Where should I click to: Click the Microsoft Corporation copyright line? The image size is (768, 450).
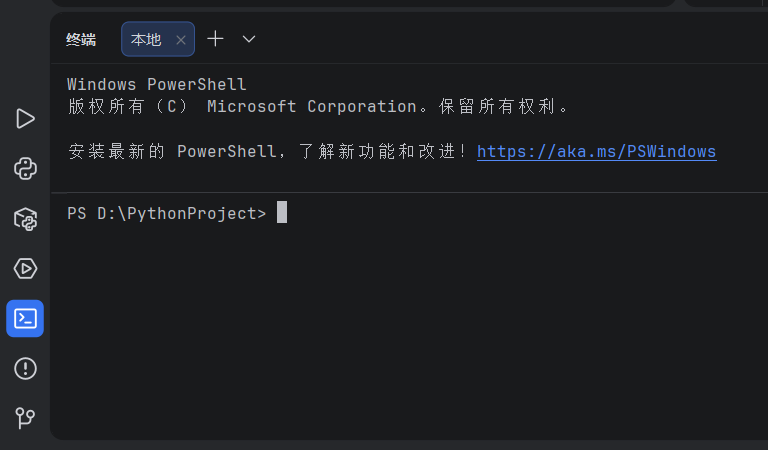pyautogui.click(x=318, y=106)
